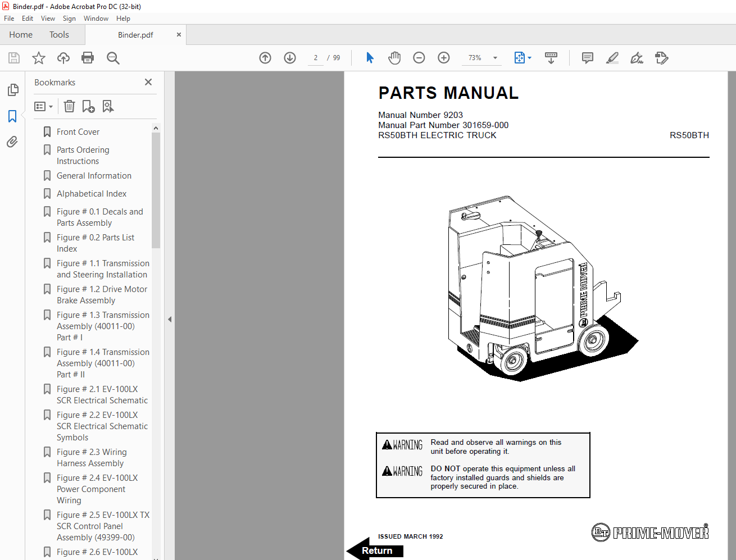The width and height of the screenshot is (736, 560).
Task: Open bookmarks options dropdown menu
Action: 43,106
